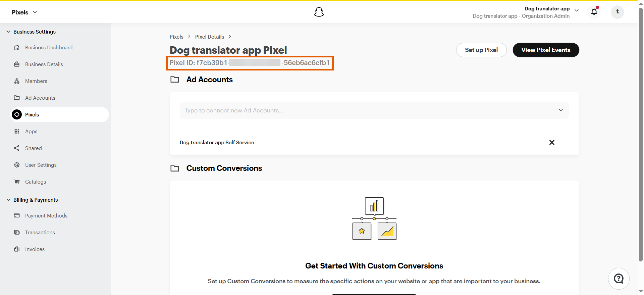Click the Custom Conversions illustration
This screenshot has width=644, height=295.
pyautogui.click(x=374, y=218)
